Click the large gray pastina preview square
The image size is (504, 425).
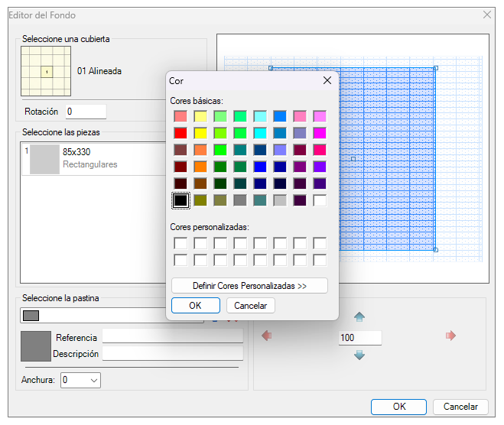[x=36, y=346]
